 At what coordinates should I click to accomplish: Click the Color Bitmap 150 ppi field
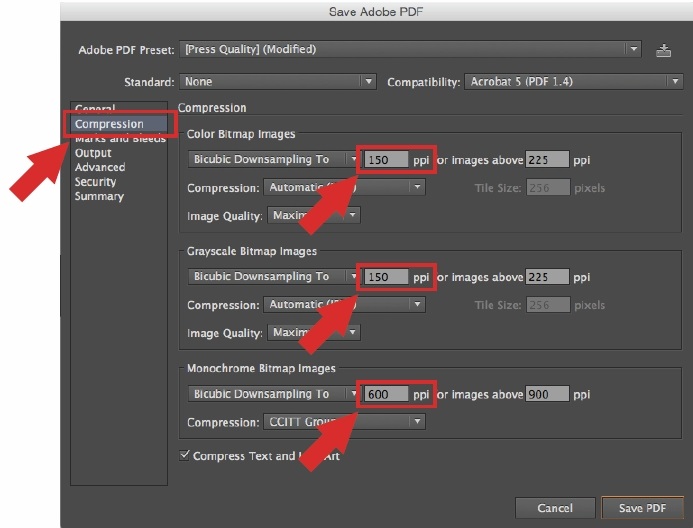386,160
